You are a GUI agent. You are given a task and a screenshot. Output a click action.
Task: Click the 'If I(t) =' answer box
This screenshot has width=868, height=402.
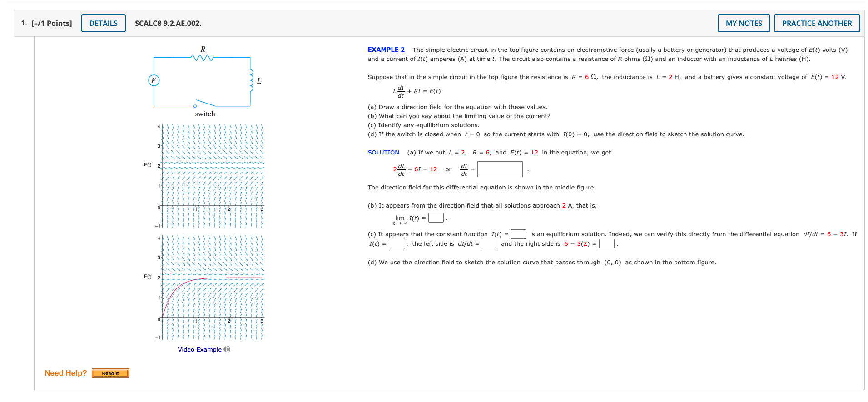point(397,244)
